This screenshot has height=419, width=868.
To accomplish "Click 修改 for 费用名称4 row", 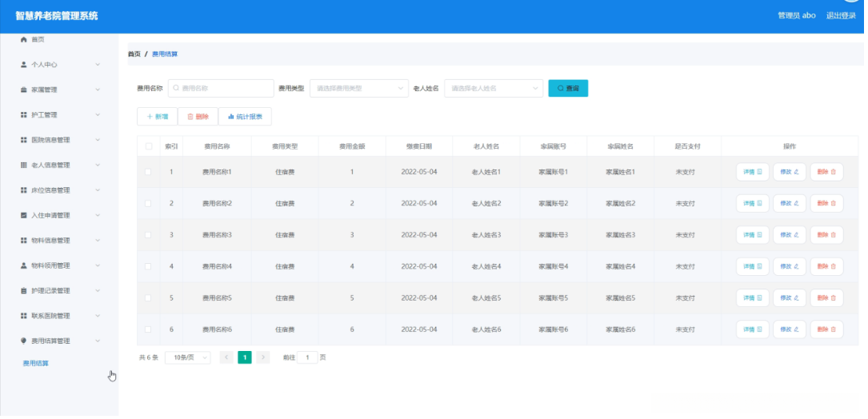I will pyautogui.click(x=790, y=266).
